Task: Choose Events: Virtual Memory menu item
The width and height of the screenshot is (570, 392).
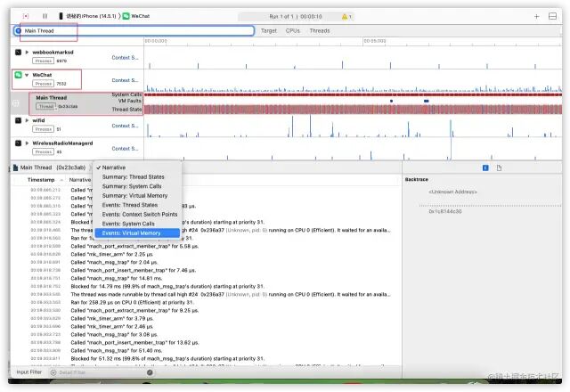Action: (x=137, y=233)
